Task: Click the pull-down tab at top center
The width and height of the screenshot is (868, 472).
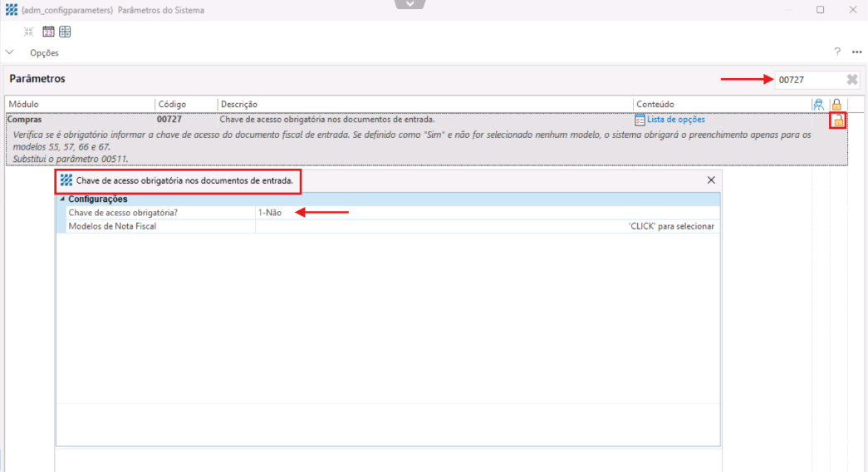Action: 410,4
